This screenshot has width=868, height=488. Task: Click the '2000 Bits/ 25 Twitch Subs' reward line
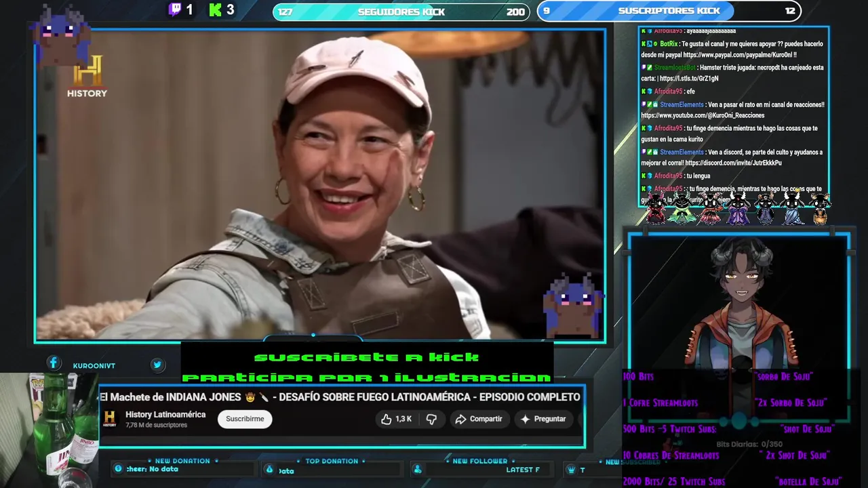(x=674, y=482)
